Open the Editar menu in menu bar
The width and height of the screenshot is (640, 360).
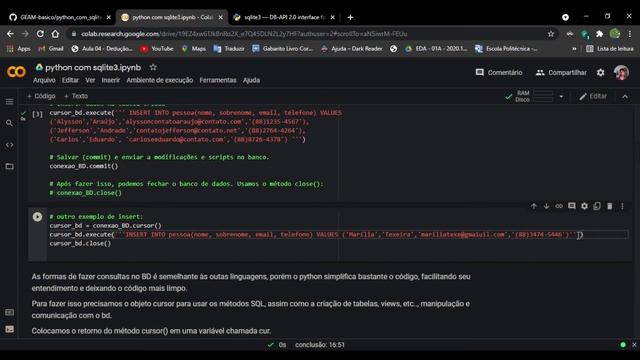point(70,80)
